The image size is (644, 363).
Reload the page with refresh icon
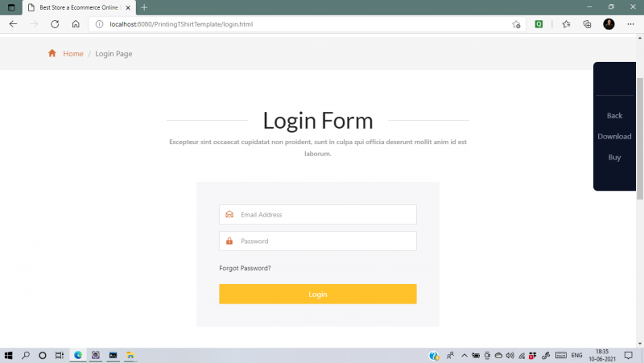coord(55,24)
